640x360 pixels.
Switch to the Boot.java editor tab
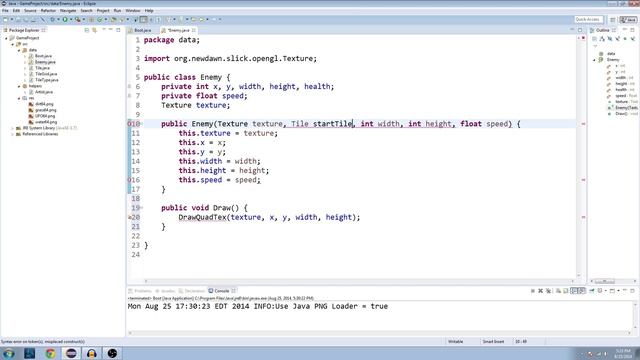point(142,30)
